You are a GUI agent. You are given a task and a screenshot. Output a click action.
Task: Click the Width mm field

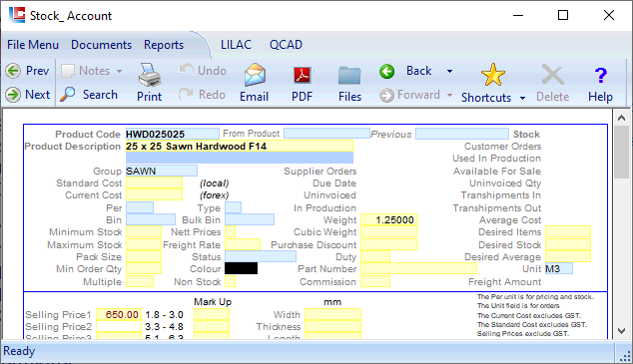(x=332, y=314)
